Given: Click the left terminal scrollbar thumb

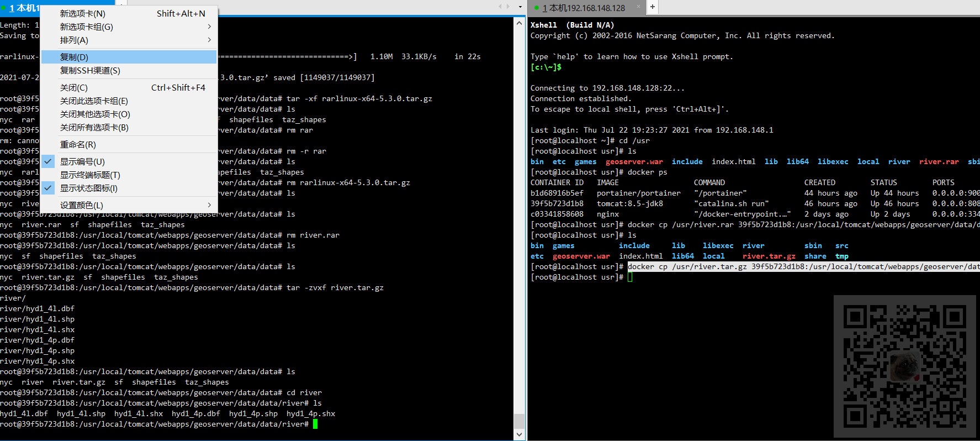Looking at the screenshot, I should coord(519,421).
